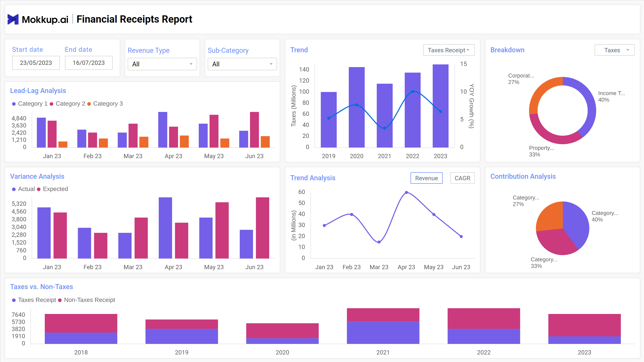Switch to CAGR in Trend Analysis
The image size is (644, 362).
coord(462,178)
